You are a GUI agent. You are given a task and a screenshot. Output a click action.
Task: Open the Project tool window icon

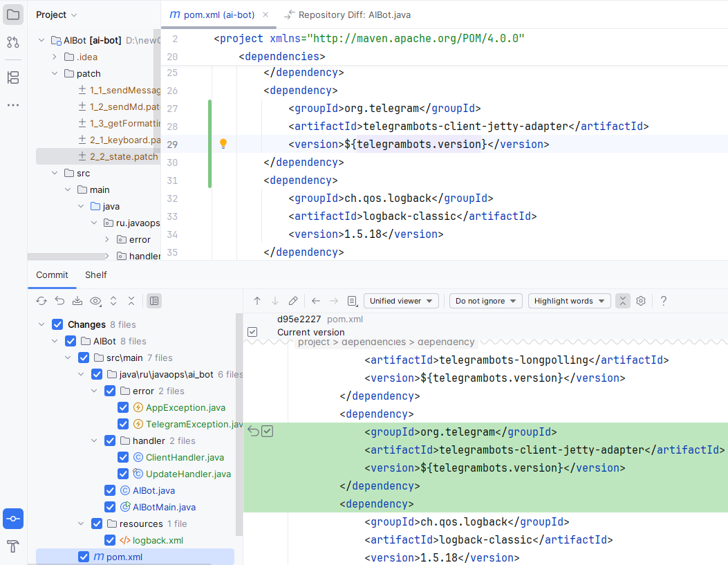[13, 15]
